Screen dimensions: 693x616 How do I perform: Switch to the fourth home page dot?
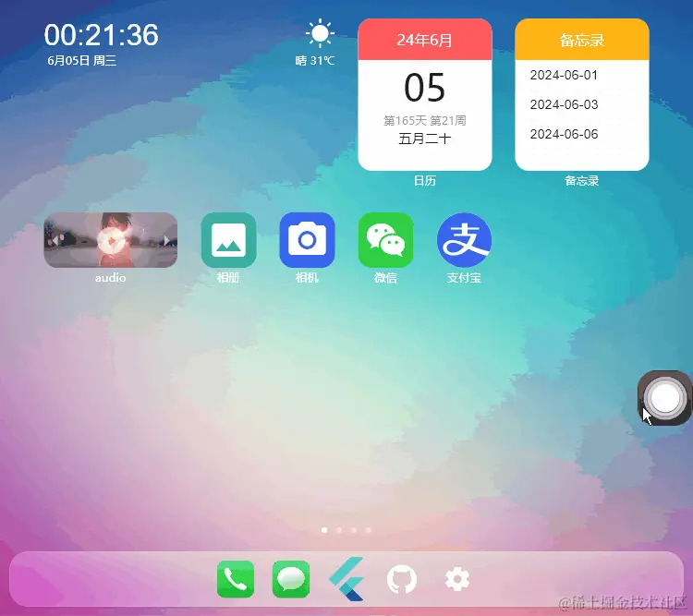[369, 530]
